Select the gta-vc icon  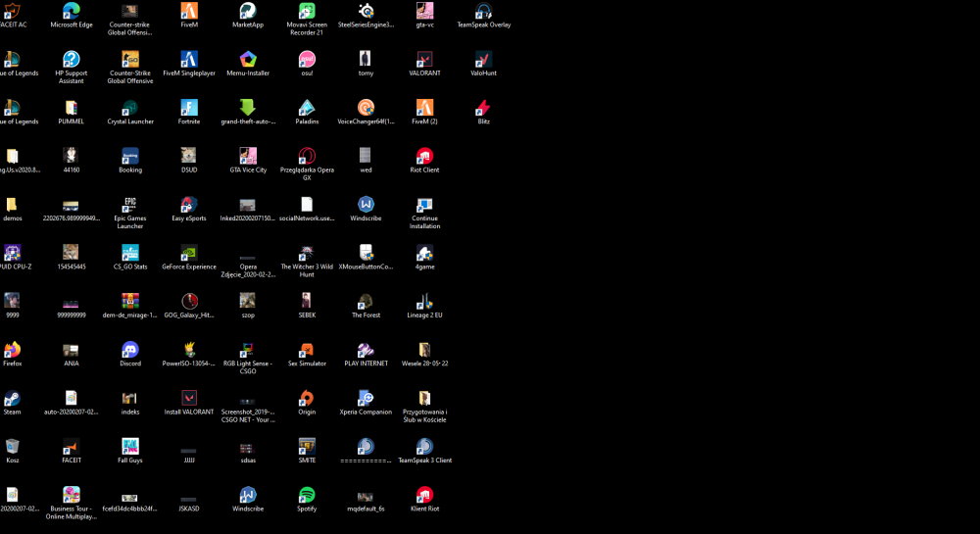coord(424,11)
